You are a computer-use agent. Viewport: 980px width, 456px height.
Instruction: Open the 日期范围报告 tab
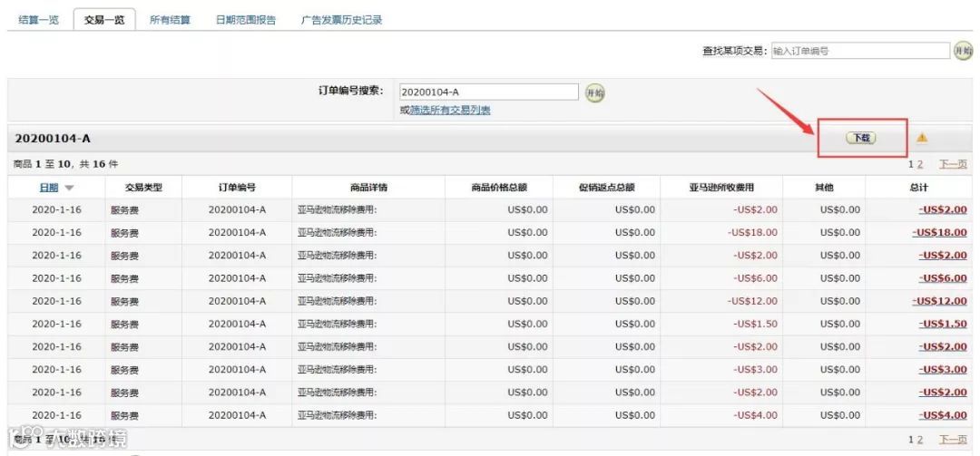(x=246, y=19)
